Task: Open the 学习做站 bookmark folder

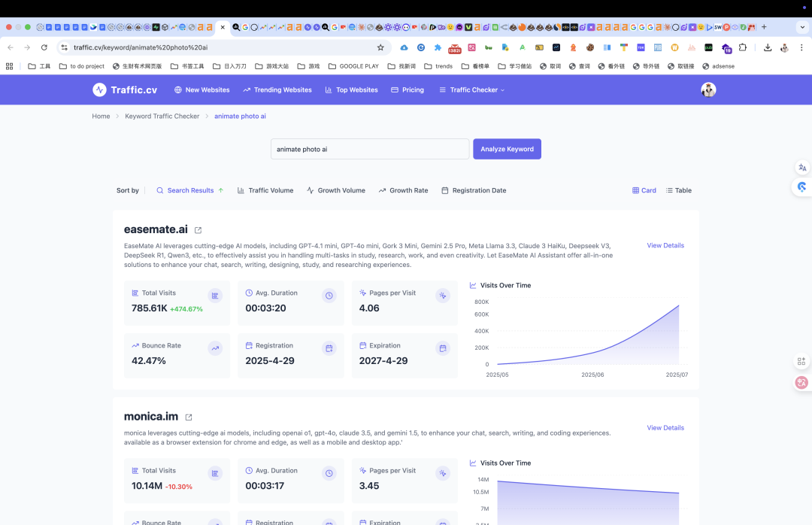Action: (515, 66)
